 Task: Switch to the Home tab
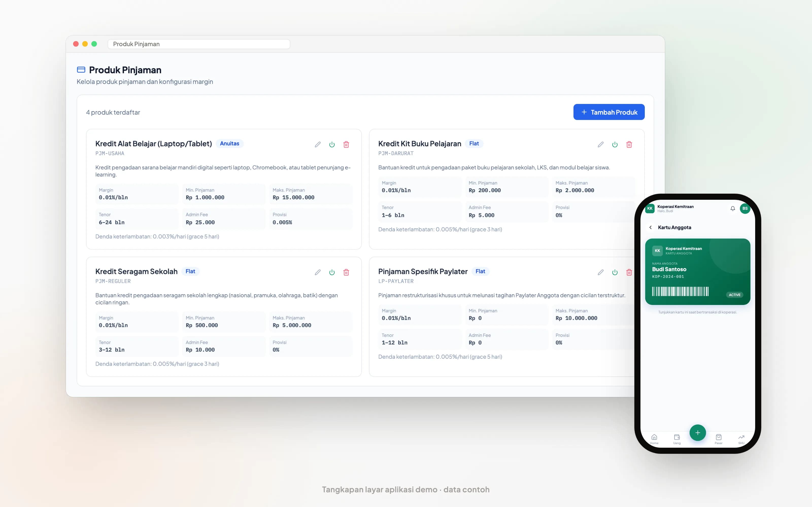pos(654,439)
